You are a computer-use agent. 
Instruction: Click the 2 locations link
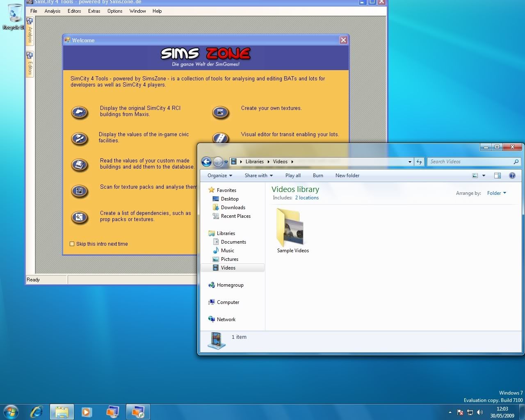(x=307, y=198)
